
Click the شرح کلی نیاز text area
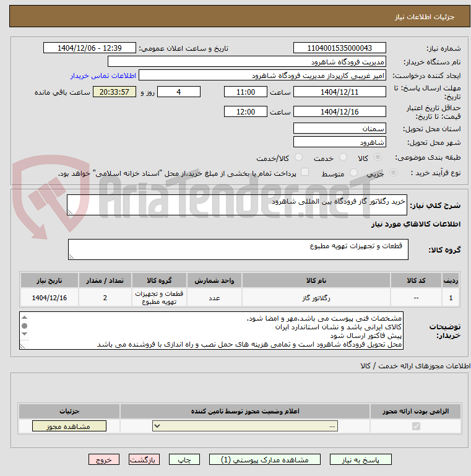(x=236, y=205)
